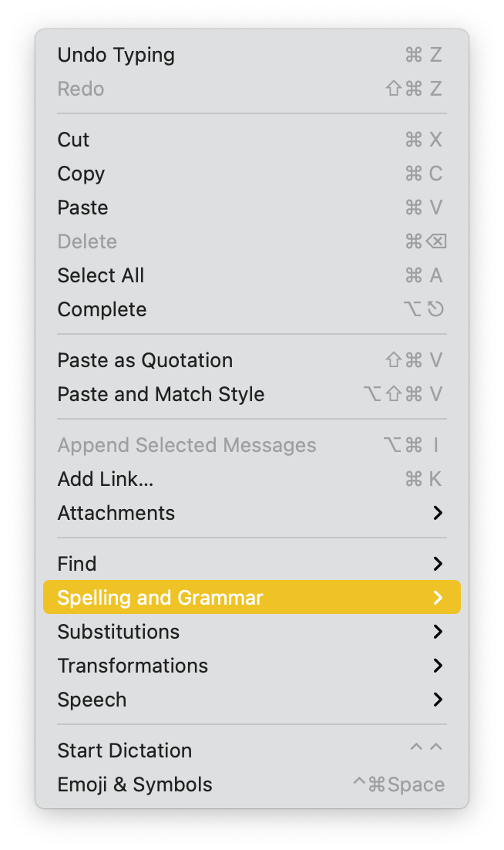Click the chevron arrow beside Attachments

click(x=438, y=513)
